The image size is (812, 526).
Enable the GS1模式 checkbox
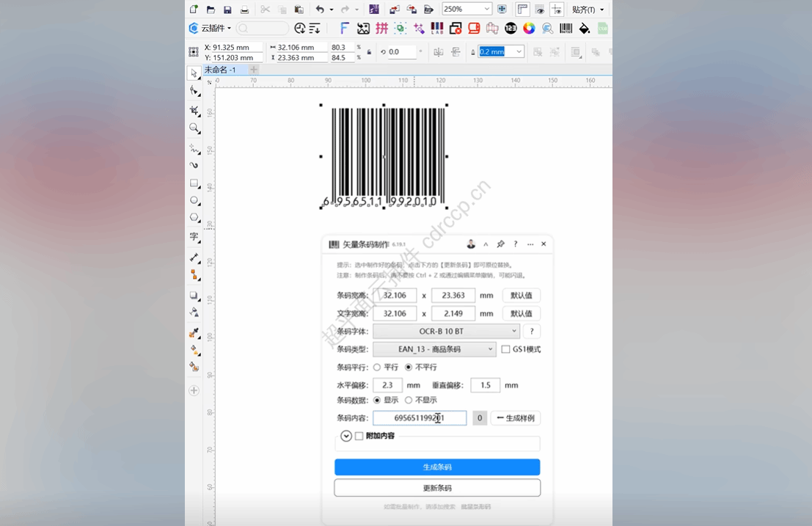tap(505, 349)
